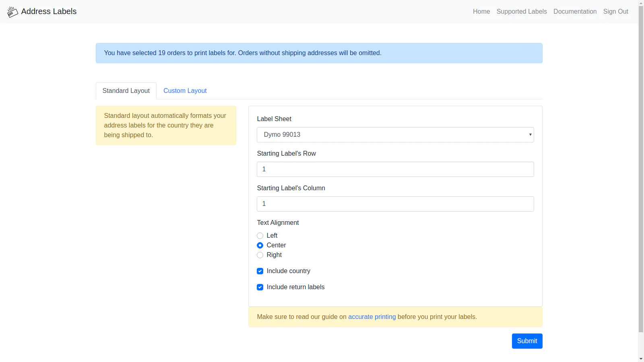The image size is (644, 362).
Task: Click the Standard layout description note
Action: pos(166,125)
